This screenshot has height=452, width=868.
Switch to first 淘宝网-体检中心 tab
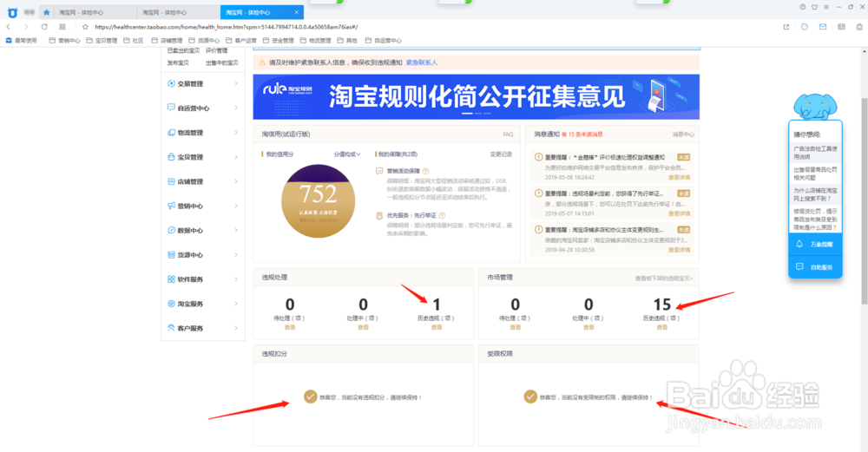click(95, 12)
